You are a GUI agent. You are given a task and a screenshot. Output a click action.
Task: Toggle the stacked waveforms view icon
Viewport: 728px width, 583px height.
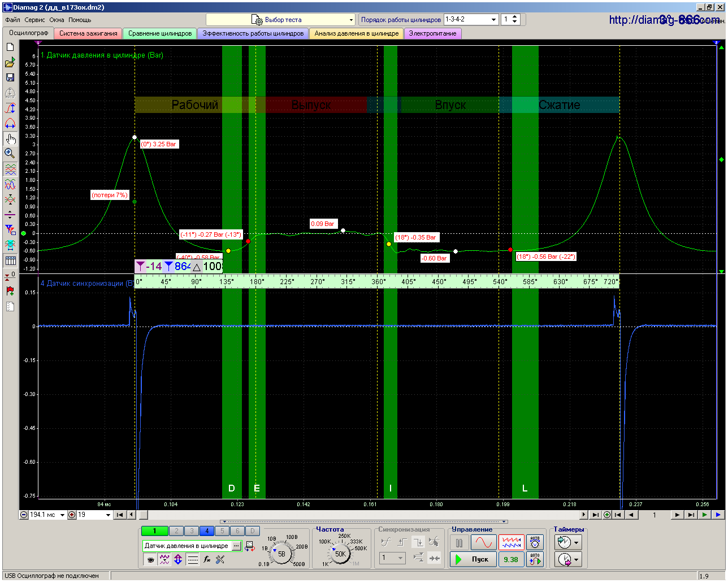click(10, 169)
